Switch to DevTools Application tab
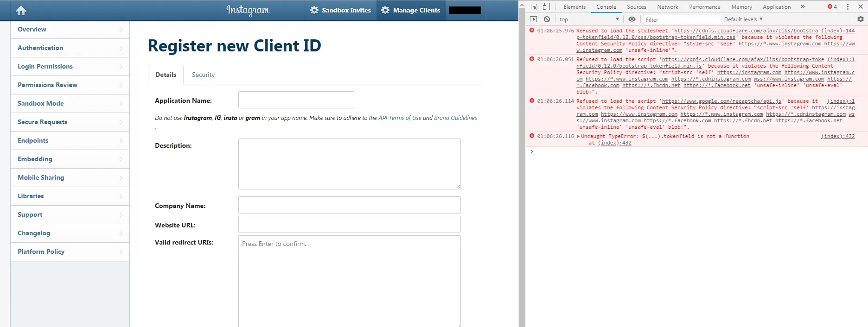The image size is (868, 327). (x=777, y=6)
